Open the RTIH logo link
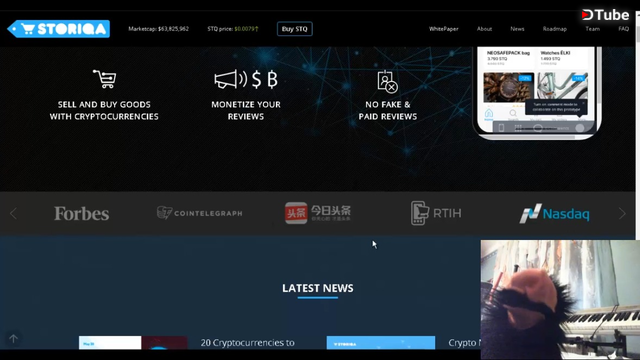This screenshot has width=640, height=360. (x=436, y=213)
